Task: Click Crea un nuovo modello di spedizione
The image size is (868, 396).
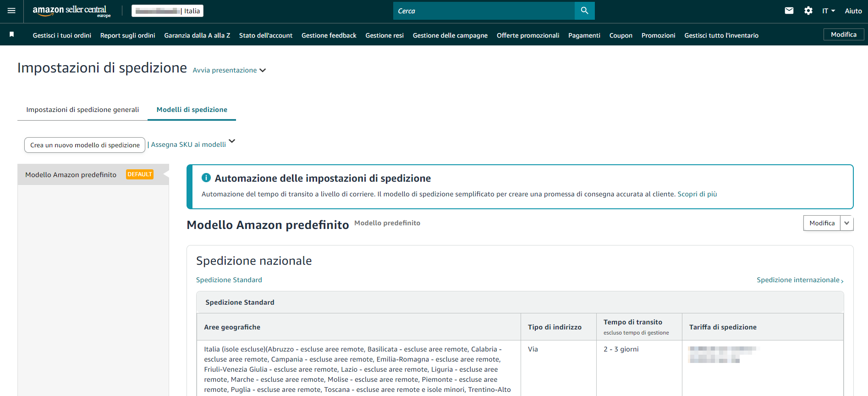Action: [85, 145]
